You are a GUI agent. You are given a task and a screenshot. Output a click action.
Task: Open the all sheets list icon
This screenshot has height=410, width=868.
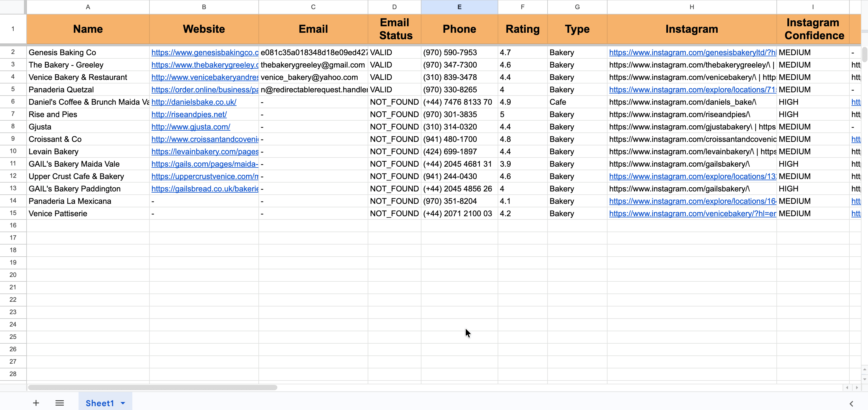[x=60, y=403]
